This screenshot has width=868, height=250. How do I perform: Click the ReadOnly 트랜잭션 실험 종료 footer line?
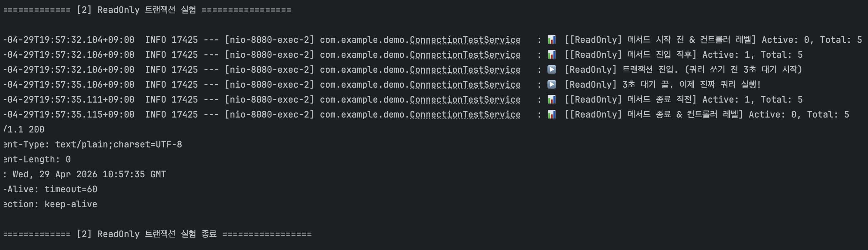coord(157,234)
